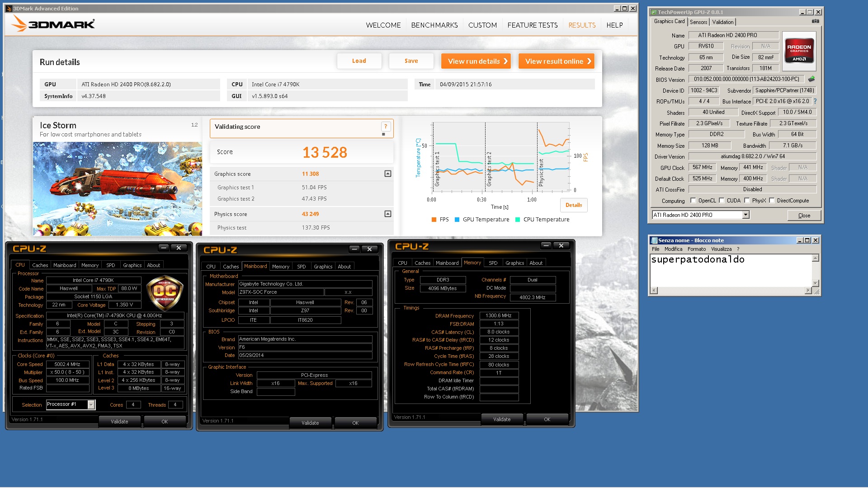Open the About tab in first CPU-Z
The width and height of the screenshot is (868, 488).
point(153,265)
